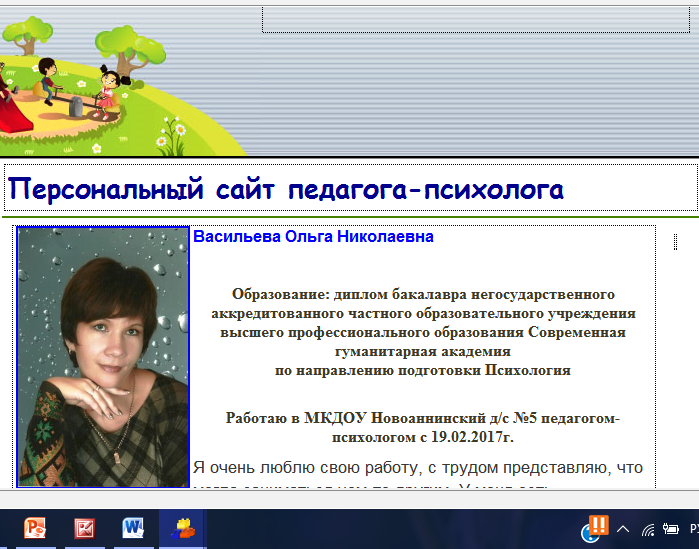Switch to Word in the taskbar
Viewport: 699px width, 549px height.
click(134, 528)
